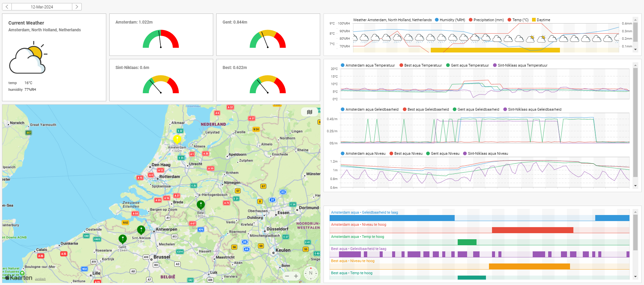Click the partly cloudy weather icon
Image resolution: width=644 pixels, height=285 pixels.
[x=28, y=58]
